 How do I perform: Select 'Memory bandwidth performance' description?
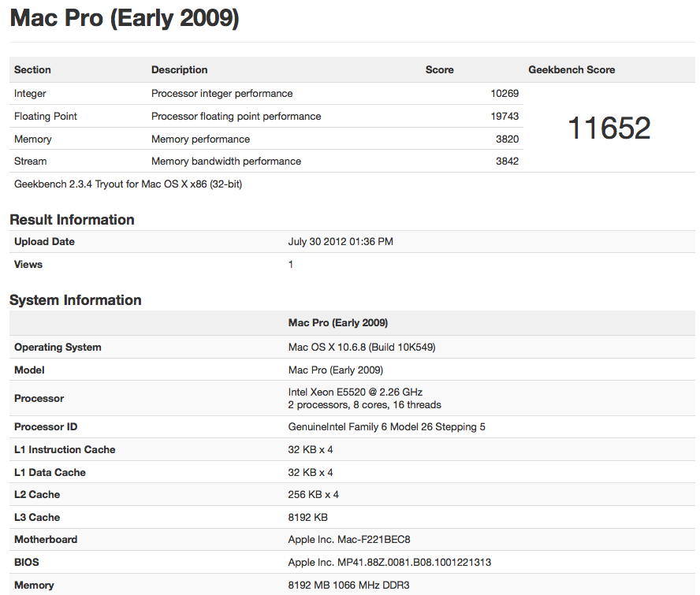click(x=226, y=161)
